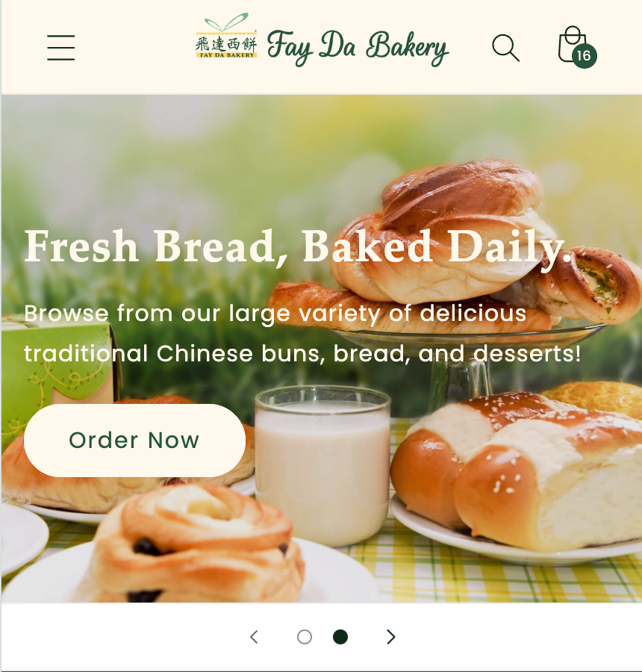Click the glass of milk in banner
Viewport: 642px width, 672px height.
(x=322, y=465)
